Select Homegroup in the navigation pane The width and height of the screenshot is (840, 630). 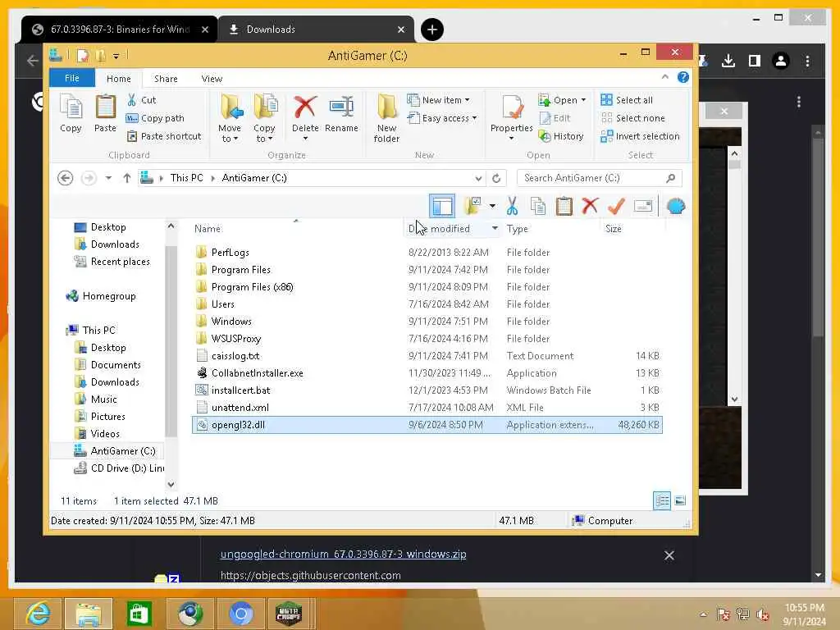100,296
